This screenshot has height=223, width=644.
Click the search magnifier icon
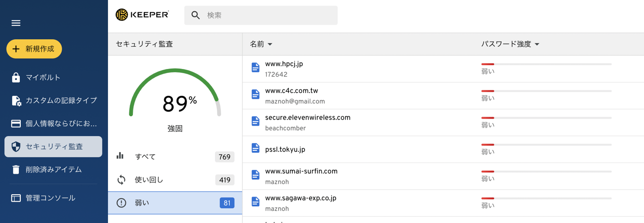[196, 16]
